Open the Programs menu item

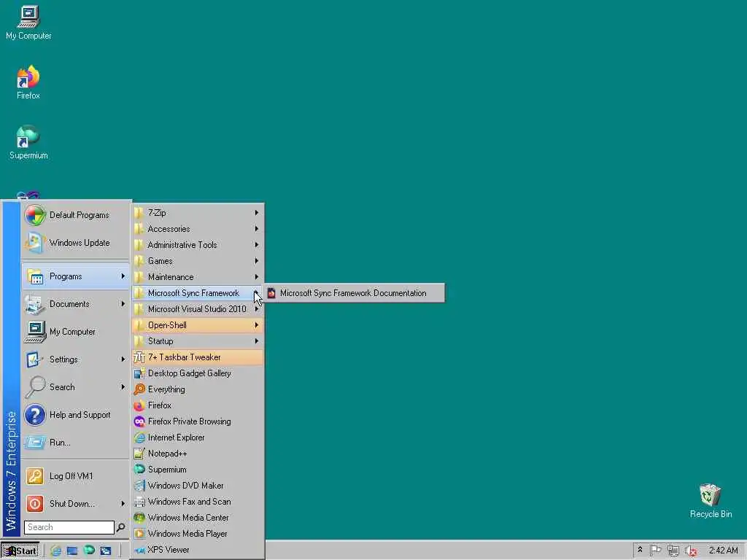click(76, 276)
